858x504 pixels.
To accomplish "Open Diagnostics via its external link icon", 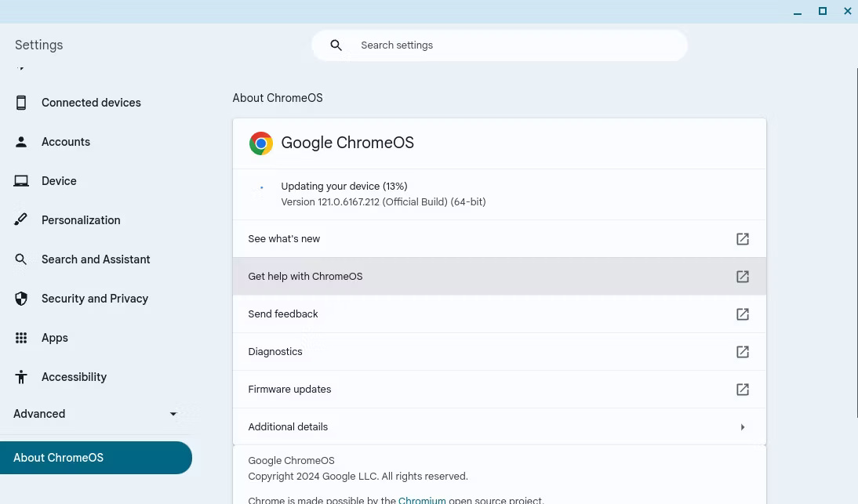I will pyautogui.click(x=742, y=351).
